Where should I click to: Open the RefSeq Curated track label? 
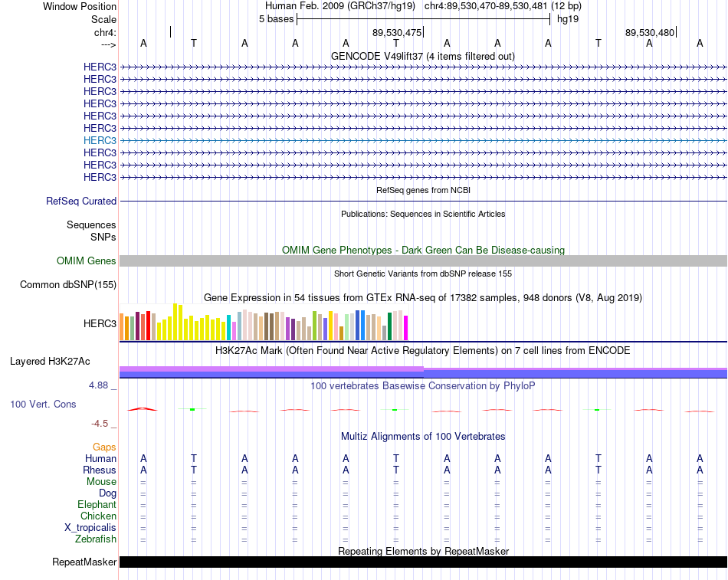click(x=81, y=201)
